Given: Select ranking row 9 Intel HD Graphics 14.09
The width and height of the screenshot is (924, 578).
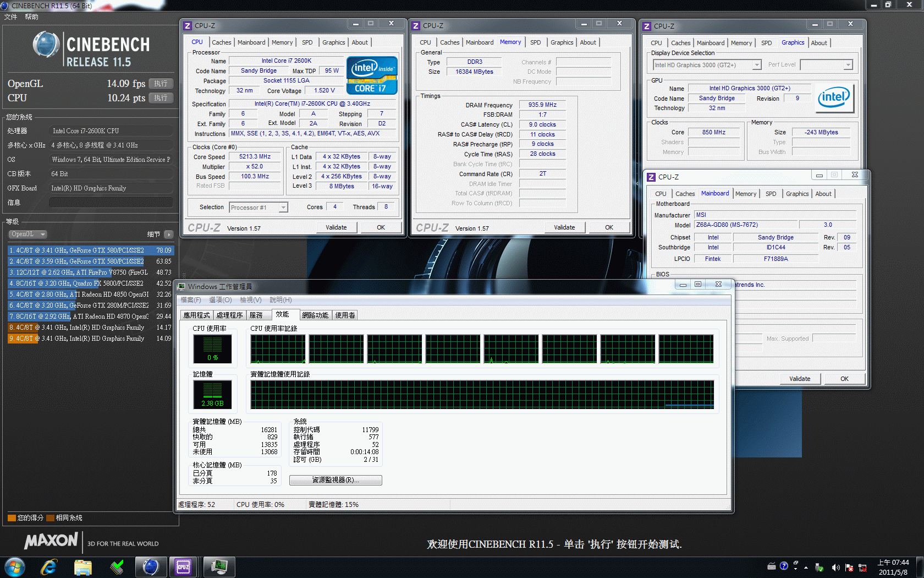Looking at the screenshot, I should pyautogui.click(x=90, y=339).
